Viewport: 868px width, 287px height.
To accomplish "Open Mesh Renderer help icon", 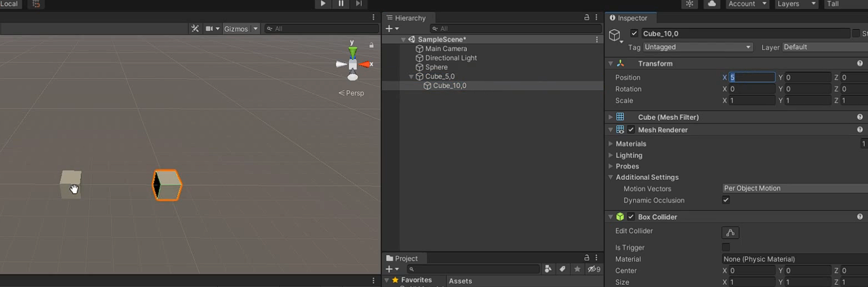I will click(860, 130).
